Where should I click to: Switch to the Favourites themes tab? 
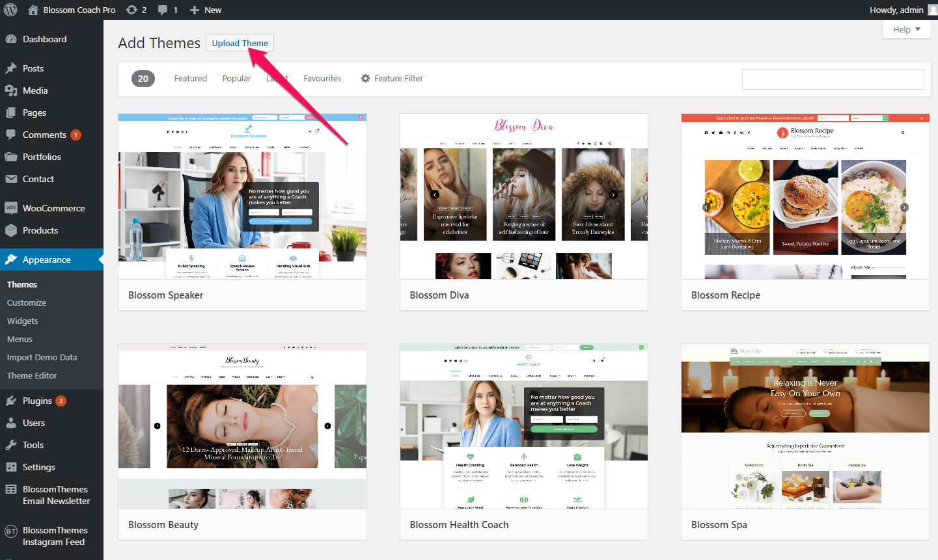click(x=322, y=78)
